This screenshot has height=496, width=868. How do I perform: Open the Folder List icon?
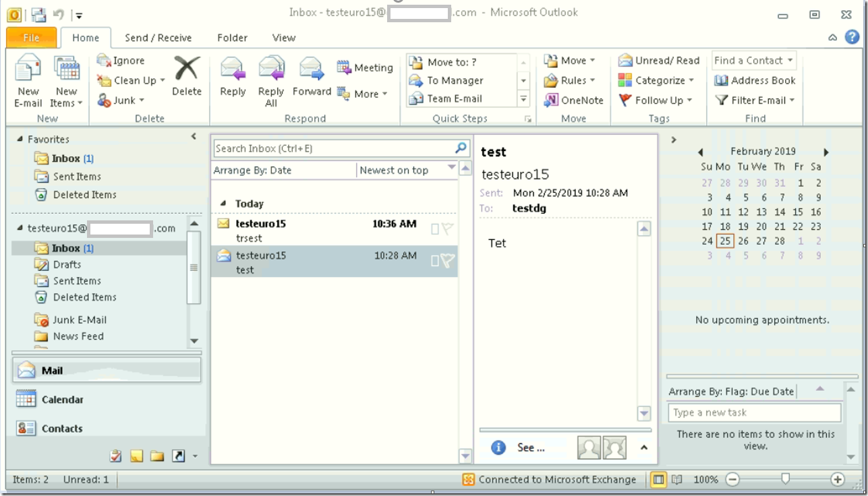[158, 456]
